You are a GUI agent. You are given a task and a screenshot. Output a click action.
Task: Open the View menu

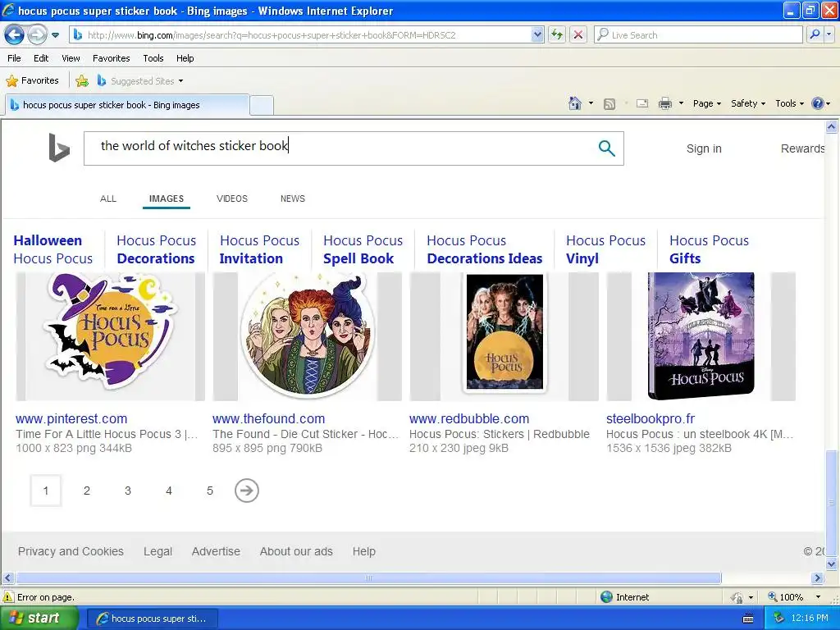click(71, 58)
